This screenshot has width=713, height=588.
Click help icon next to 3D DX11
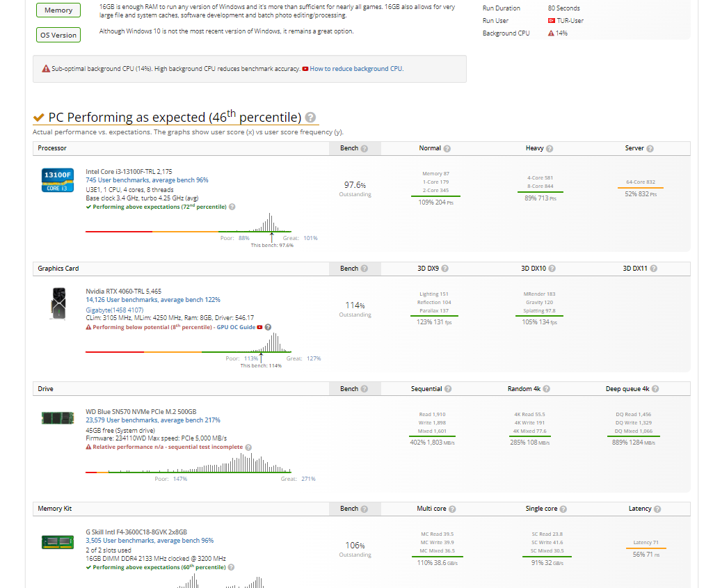pos(653,269)
